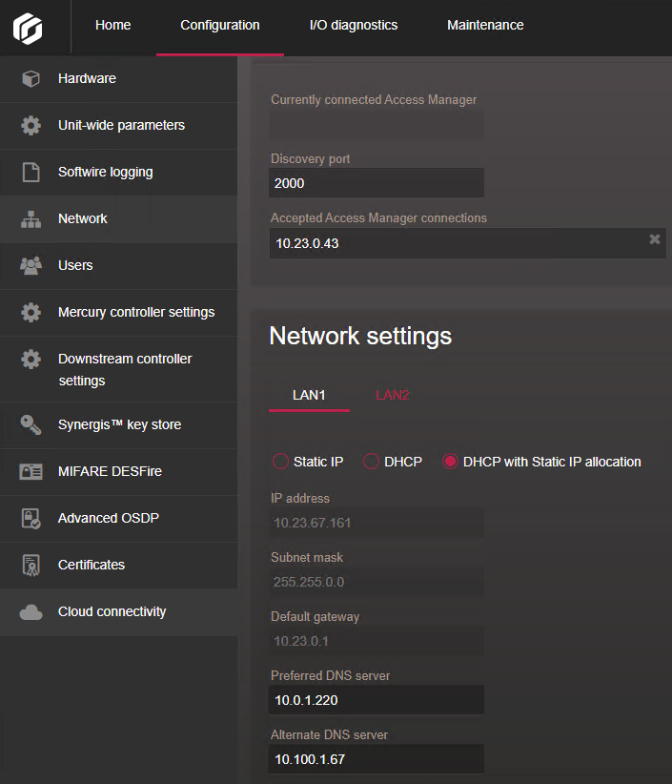Navigate to I/O diagnostics
672x784 pixels.
(x=354, y=26)
